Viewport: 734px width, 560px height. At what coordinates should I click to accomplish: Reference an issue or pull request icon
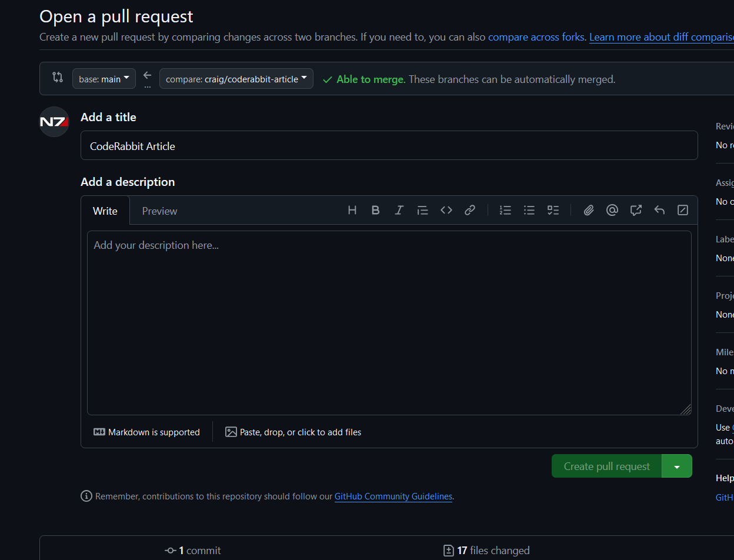coord(636,210)
